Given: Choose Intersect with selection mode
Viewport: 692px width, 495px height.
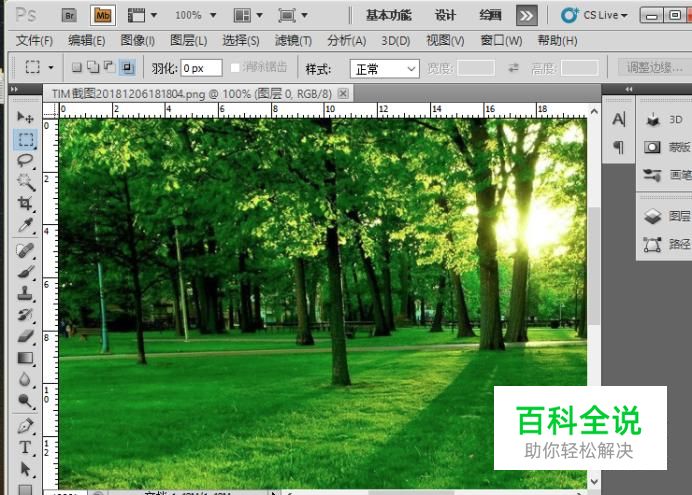Looking at the screenshot, I should [x=127, y=68].
